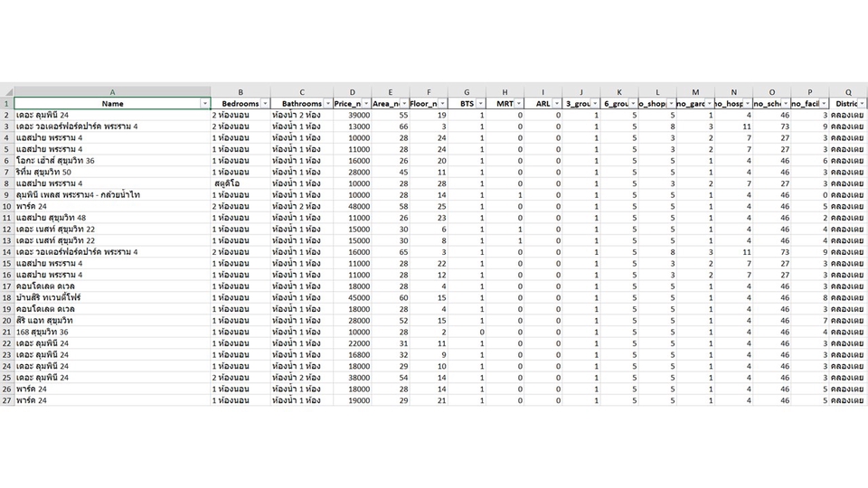Select column F header
Image resolution: width=868 pixels, height=488 pixels.
pyautogui.click(x=429, y=92)
